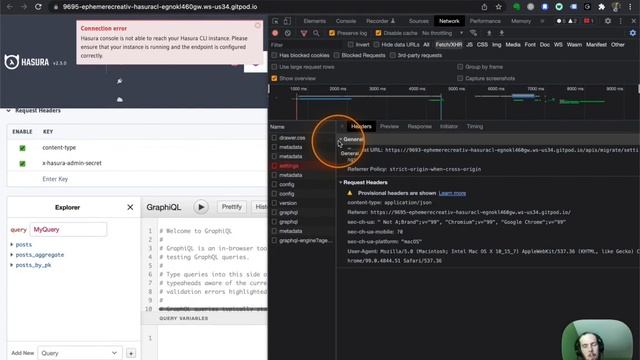Close the Connection error notification

point(258,25)
